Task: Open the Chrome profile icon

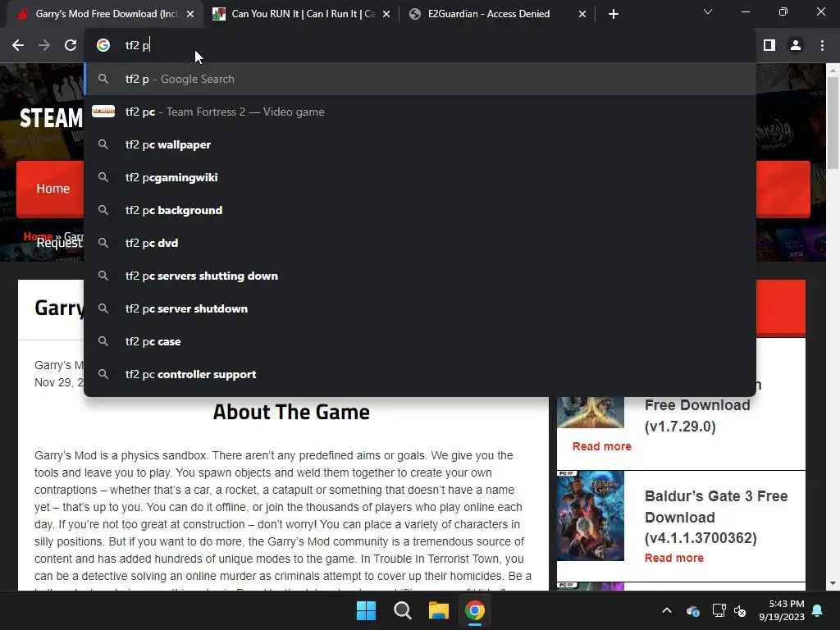Action: (x=796, y=46)
